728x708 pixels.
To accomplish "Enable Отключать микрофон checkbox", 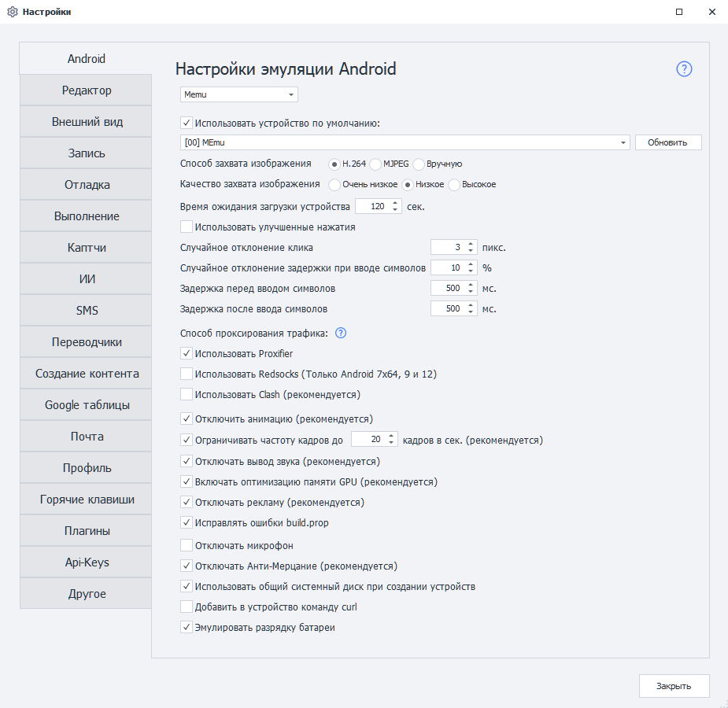I will [x=187, y=545].
